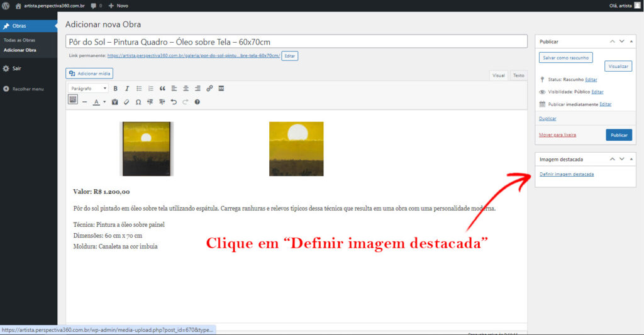Image resolution: width=644 pixels, height=335 pixels.
Task: Open comments bubble in admin bar
Action: tap(96, 6)
